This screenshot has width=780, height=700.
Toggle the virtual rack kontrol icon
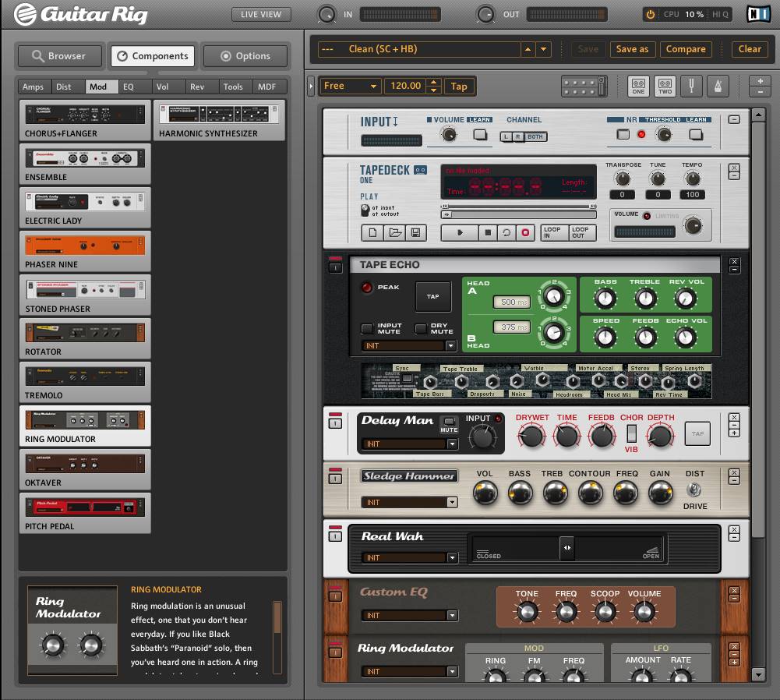pos(583,87)
